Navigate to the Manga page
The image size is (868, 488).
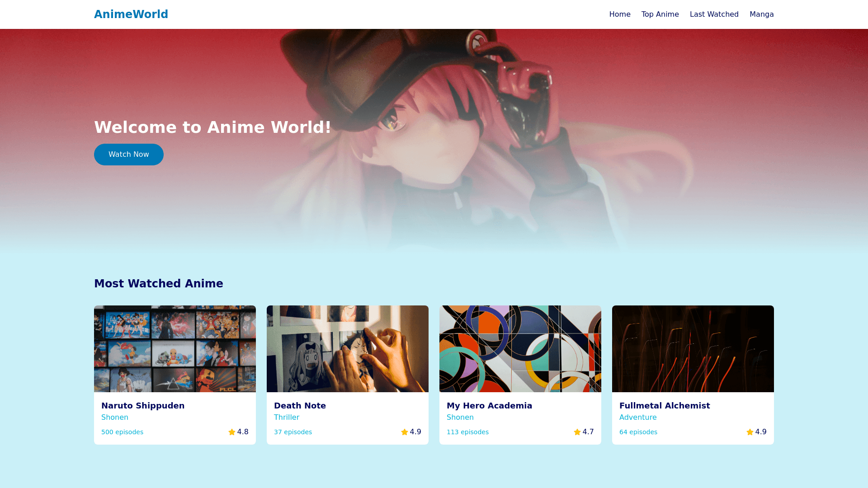(x=762, y=14)
